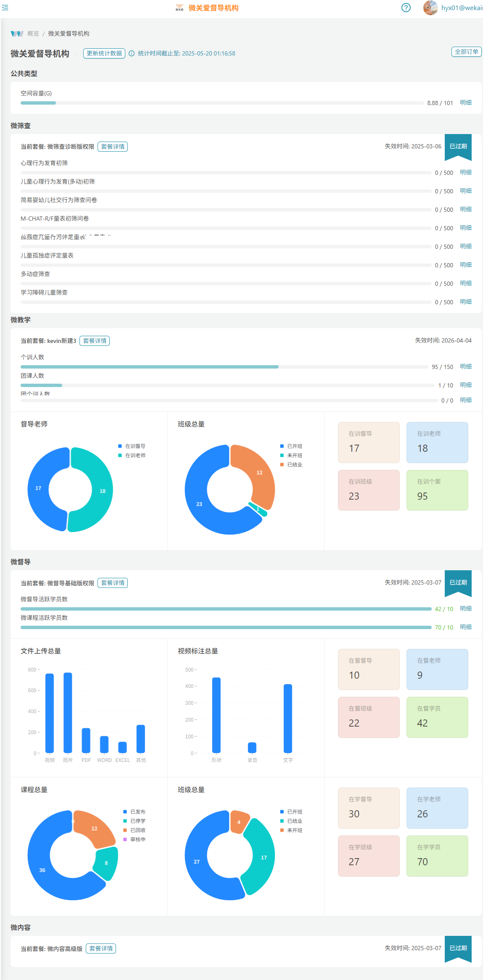
Task: Open 套餐详情 for 微筛查诊断版权限
Action: (x=113, y=147)
